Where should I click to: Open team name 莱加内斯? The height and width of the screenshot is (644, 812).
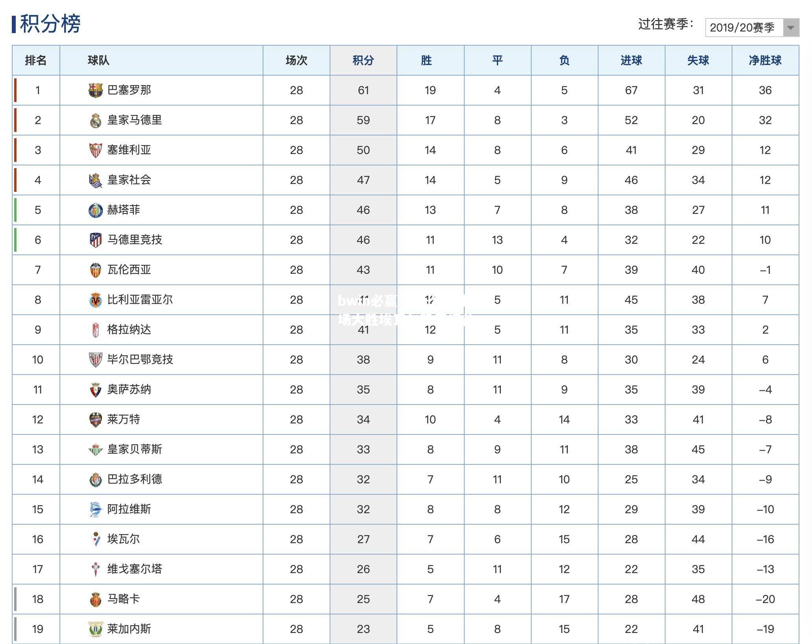129,629
